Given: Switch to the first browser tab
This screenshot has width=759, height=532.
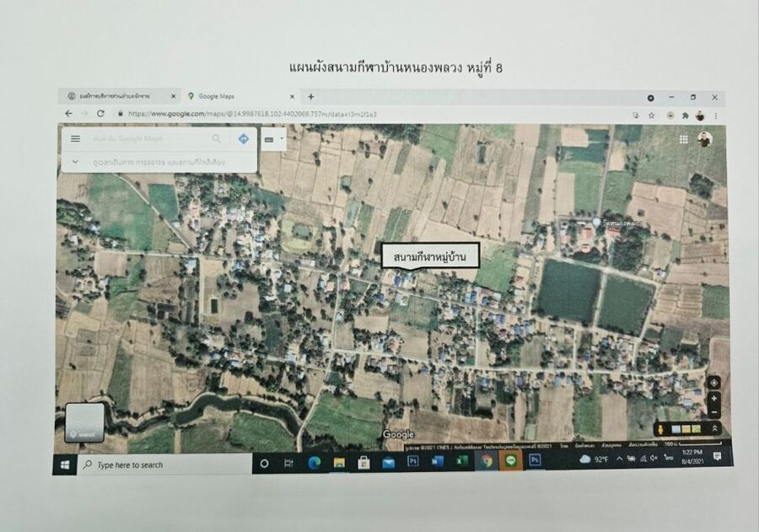Looking at the screenshot, I should tap(120, 97).
